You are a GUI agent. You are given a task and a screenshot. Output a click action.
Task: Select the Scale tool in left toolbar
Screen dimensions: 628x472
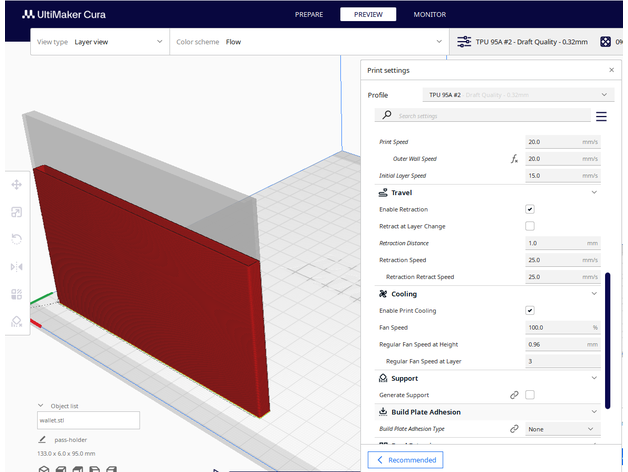16,212
